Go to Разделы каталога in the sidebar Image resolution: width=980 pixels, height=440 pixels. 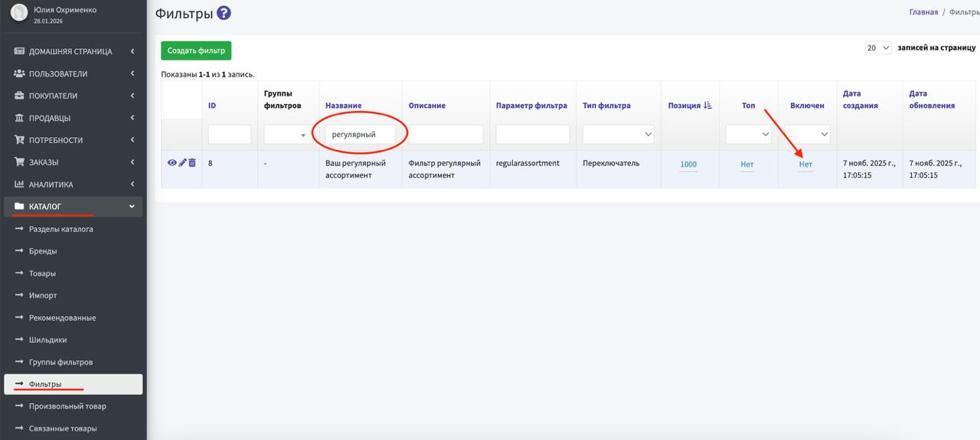[x=61, y=229]
